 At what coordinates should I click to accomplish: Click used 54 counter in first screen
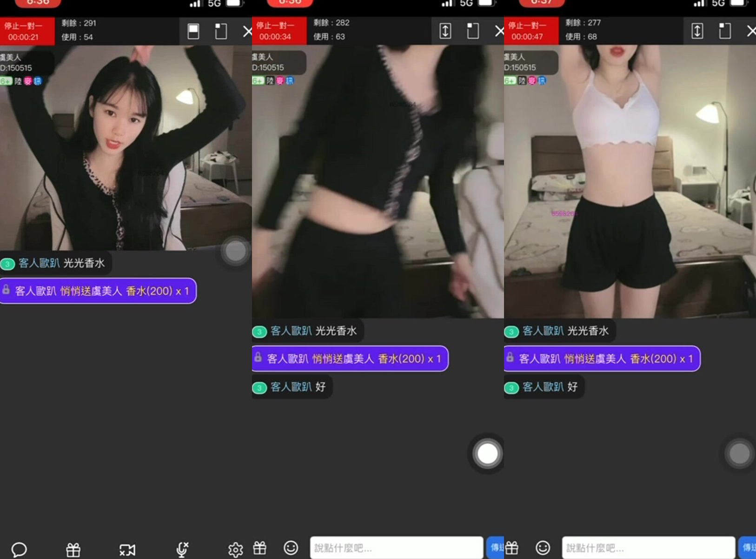coord(77,37)
